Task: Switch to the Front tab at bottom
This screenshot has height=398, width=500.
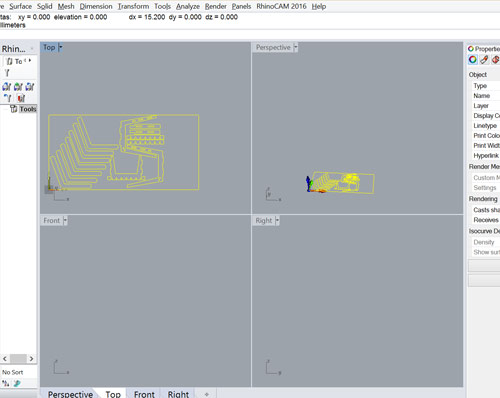Action: tap(144, 394)
